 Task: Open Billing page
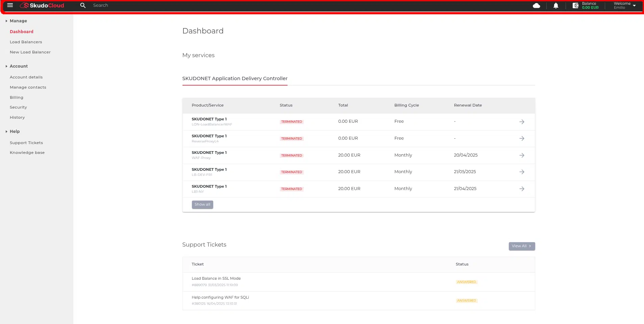(17, 97)
